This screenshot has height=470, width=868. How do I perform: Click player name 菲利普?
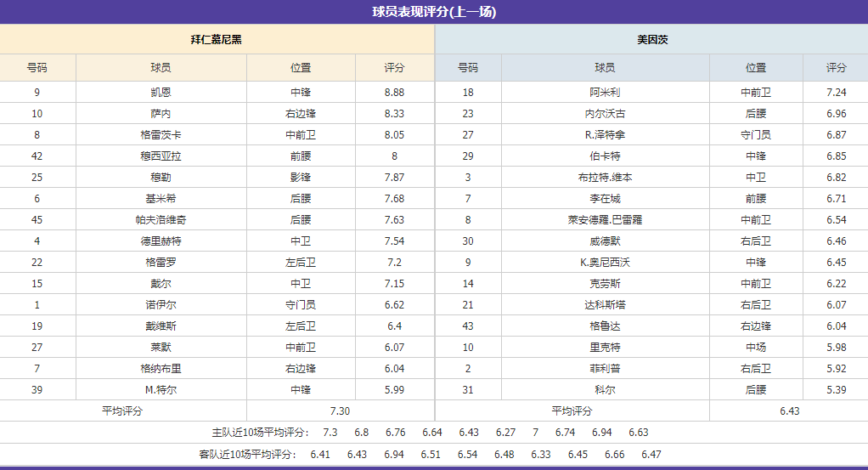(x=605, y=368)
